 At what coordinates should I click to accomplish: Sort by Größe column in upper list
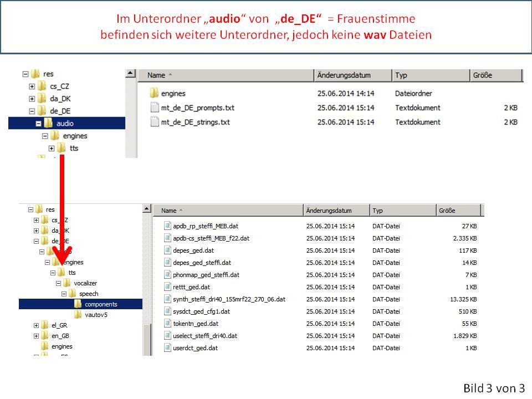495,75
